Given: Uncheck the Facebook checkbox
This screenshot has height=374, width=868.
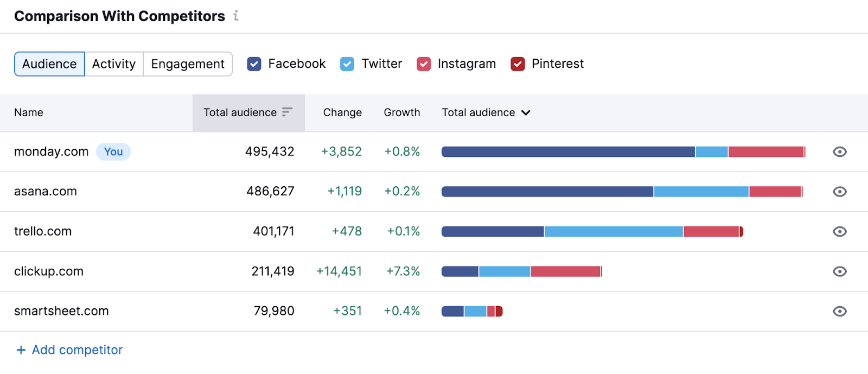Looking at the screenshot, I should point(254,64).
